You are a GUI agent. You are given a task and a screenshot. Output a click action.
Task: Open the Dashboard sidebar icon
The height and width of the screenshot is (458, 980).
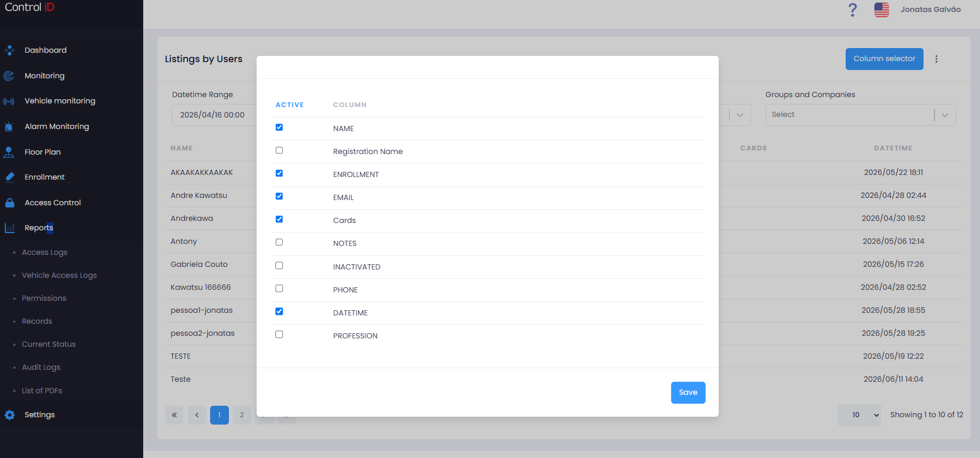coord(9,50)
